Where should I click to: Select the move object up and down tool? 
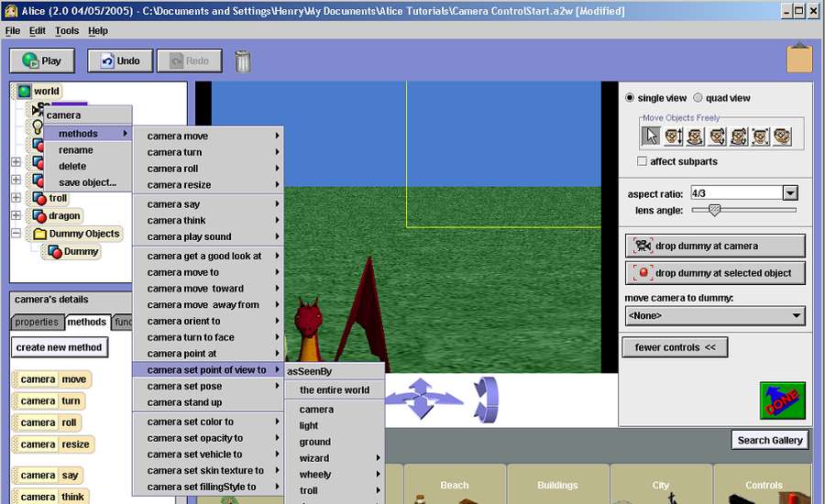[x=673, y=137]
